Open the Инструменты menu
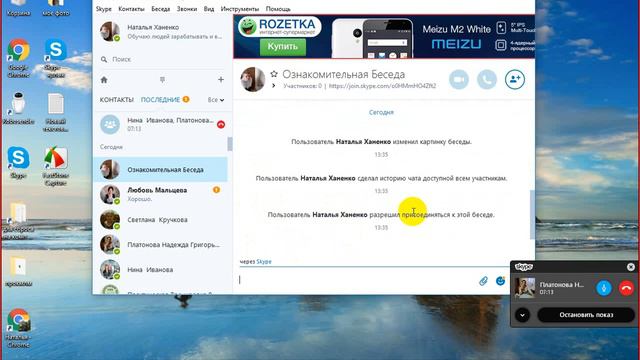The image size is (640, 360). pyautogui.click(x=240, y=9)
